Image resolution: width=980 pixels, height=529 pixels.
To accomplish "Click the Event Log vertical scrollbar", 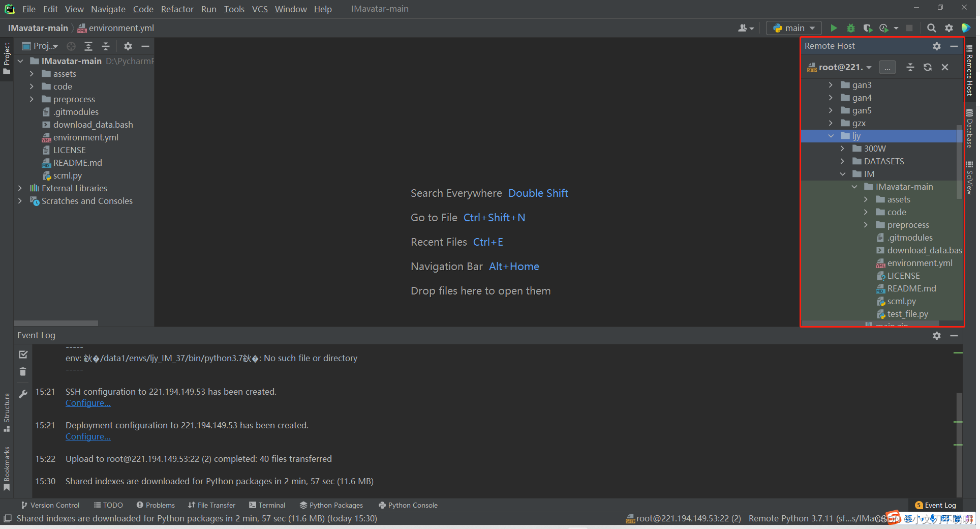I will pyautogui.click(x=959, y=445).
